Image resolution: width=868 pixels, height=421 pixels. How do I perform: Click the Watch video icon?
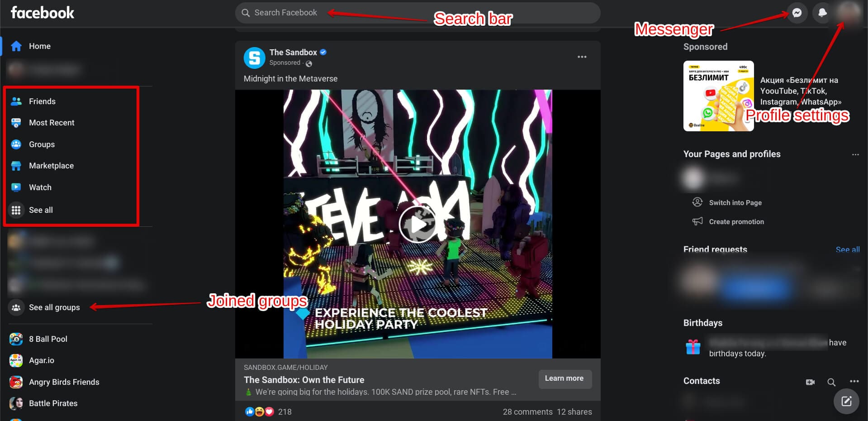(x=16, y=187)
